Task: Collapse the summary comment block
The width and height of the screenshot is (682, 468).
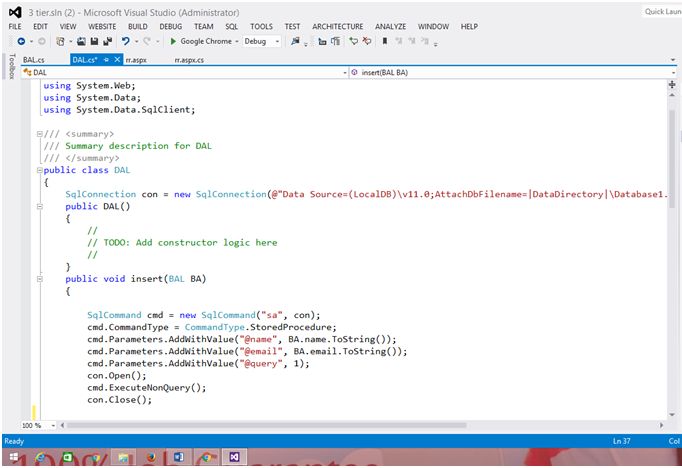Action: pyautogui.click(x=40, y=134)
